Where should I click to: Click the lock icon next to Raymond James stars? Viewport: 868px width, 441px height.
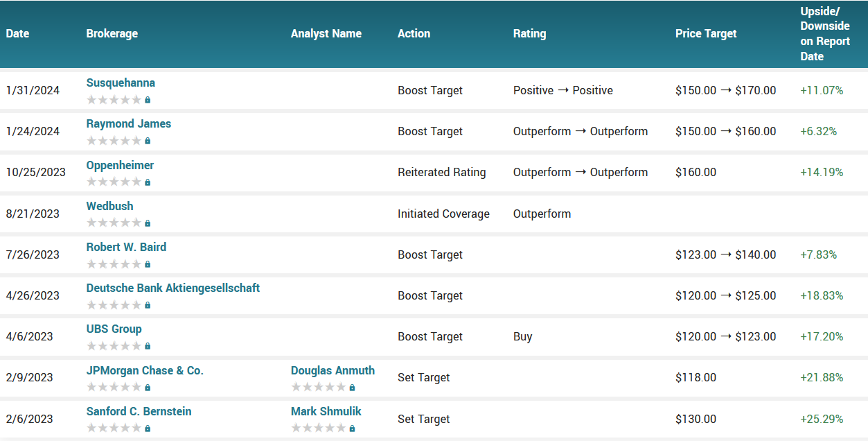148,140
